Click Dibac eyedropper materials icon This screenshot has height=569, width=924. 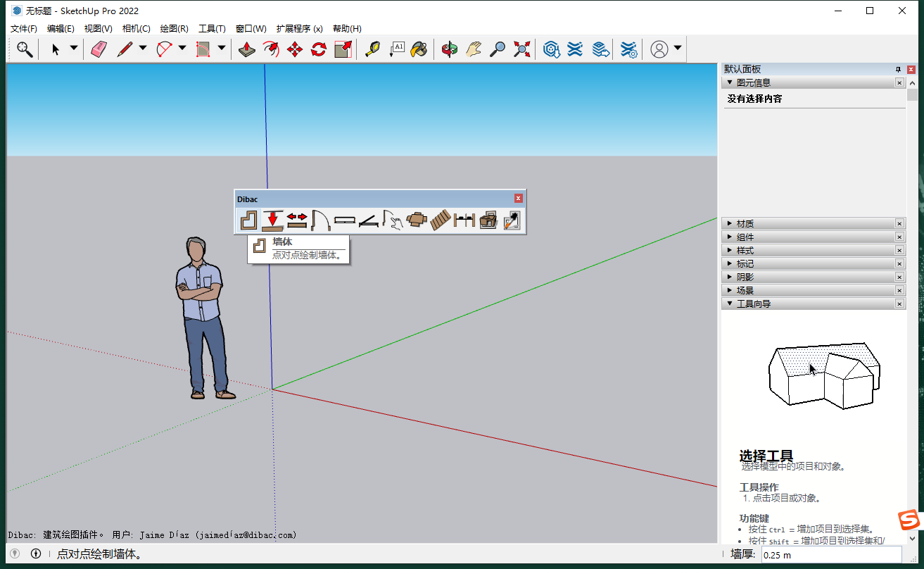click(512, 220)
